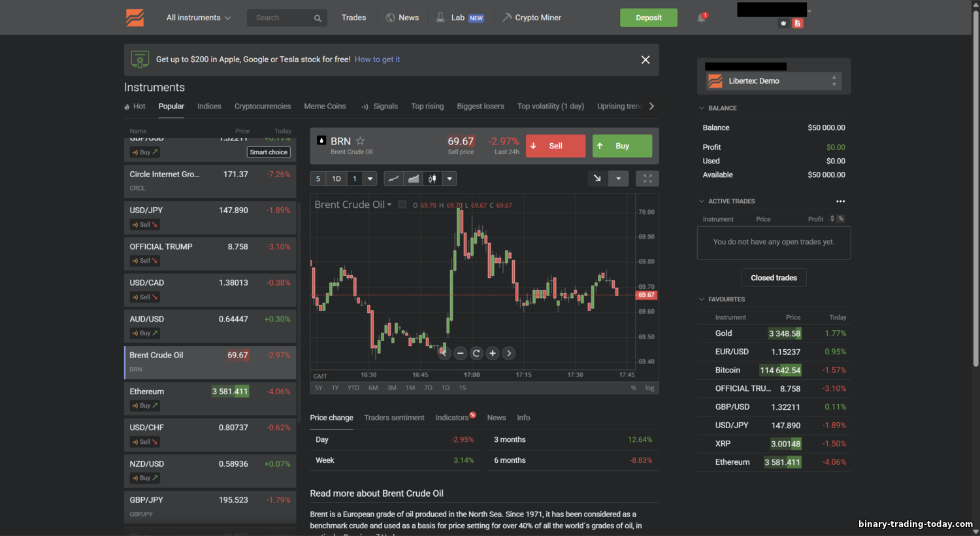Viewport: 980px width, 536px height.
Task: Open the Libertex: Demo account selector
Action: [774, 81]
